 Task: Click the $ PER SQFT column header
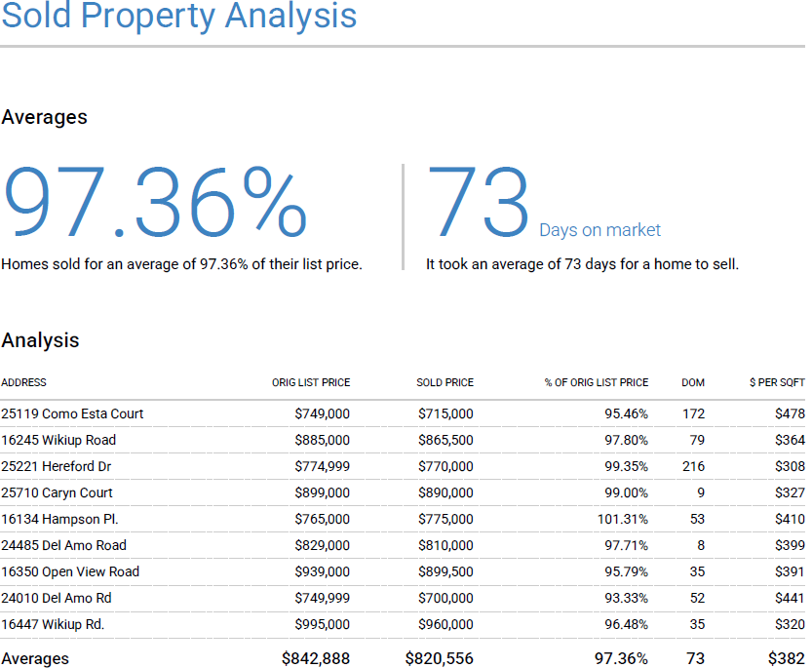[777, 382]
